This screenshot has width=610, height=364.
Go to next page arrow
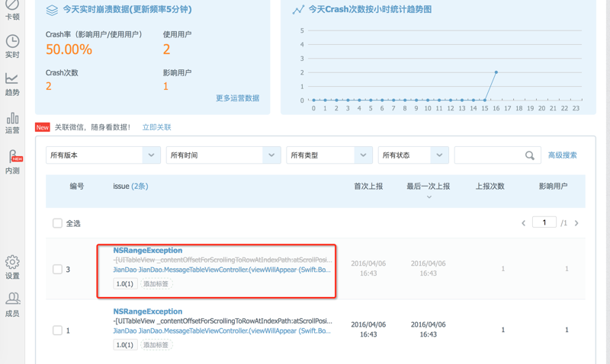576,223
